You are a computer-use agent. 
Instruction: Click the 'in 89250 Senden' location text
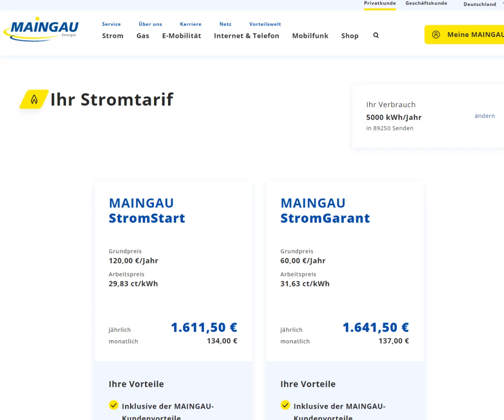click(390, 128)
